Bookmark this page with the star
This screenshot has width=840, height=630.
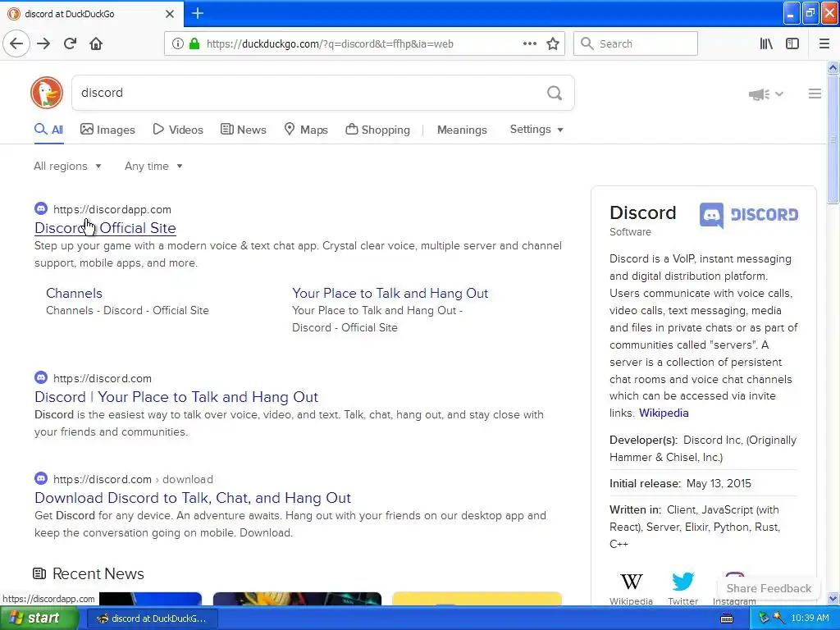click(x=553, y=43)
